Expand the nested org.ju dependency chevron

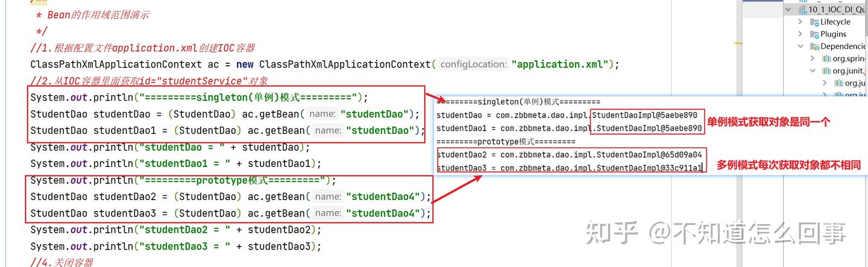pos(825,83)
